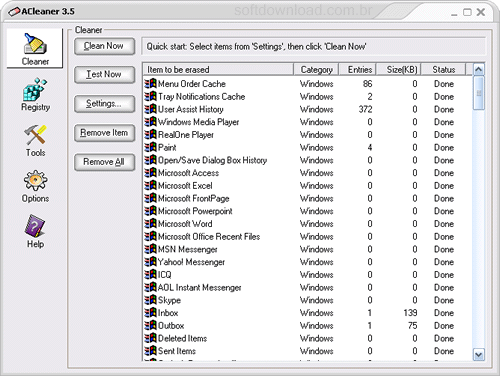Click the 'Menu Order Cache' item text
Viewport: 500px width, 376px height.
click(192, 84)
